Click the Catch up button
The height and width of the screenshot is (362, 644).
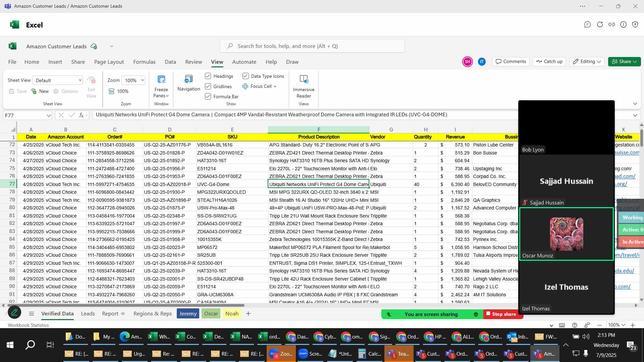[549, 62]
